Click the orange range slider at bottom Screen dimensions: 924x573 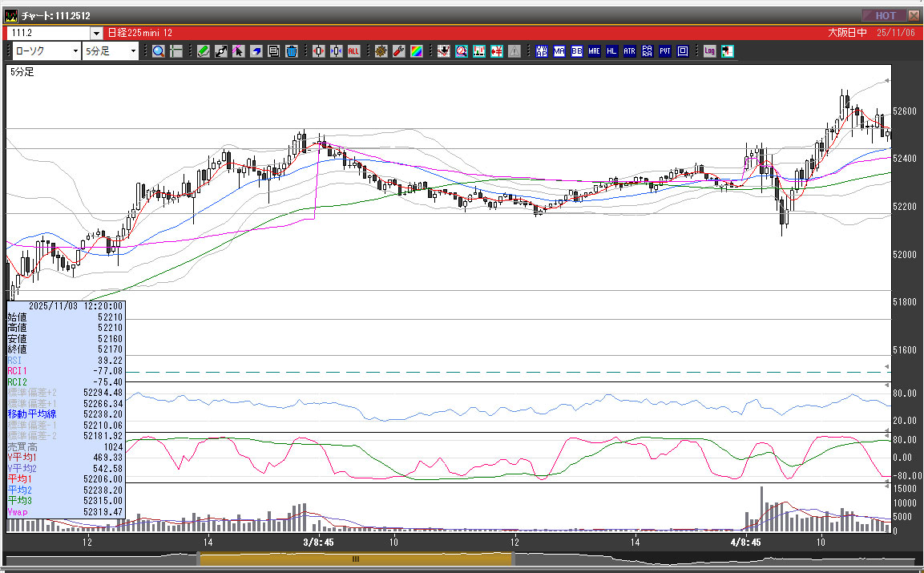click(x=355, y=559)
